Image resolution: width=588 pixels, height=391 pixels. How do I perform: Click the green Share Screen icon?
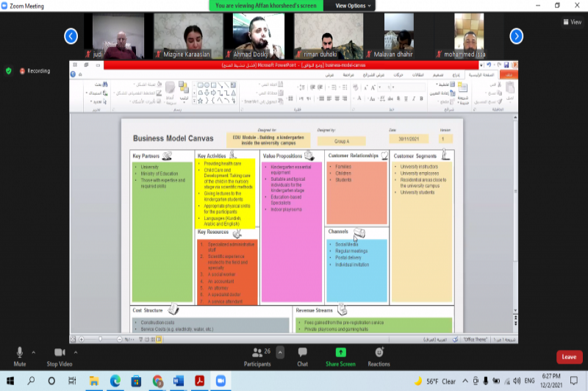point(340,353)
